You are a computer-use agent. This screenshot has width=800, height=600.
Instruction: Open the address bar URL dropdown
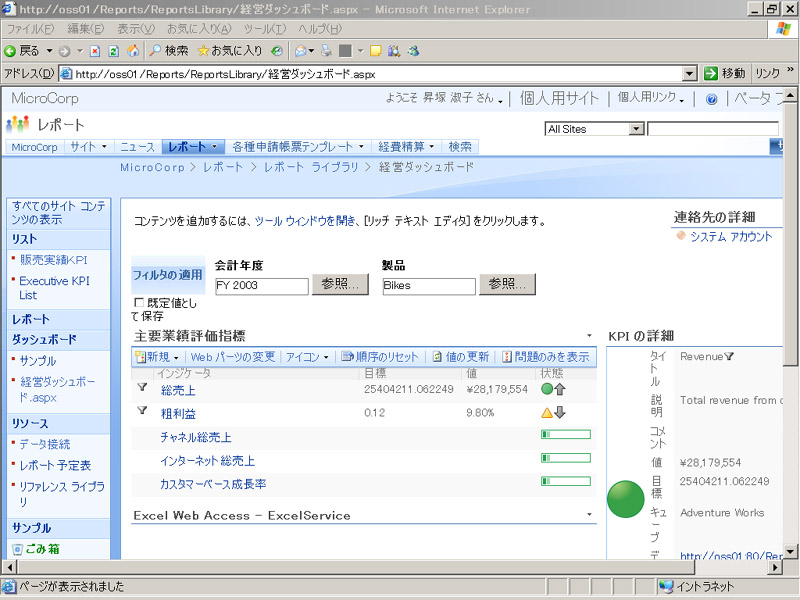pos(689,74)
